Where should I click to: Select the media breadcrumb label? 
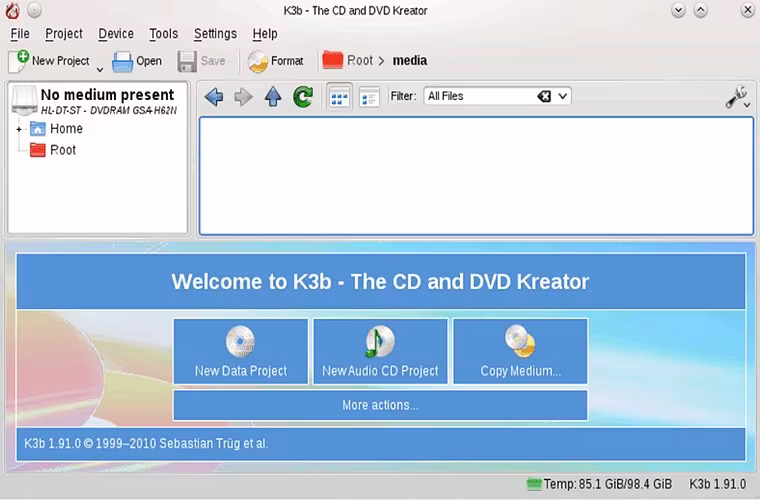point(410,61)
